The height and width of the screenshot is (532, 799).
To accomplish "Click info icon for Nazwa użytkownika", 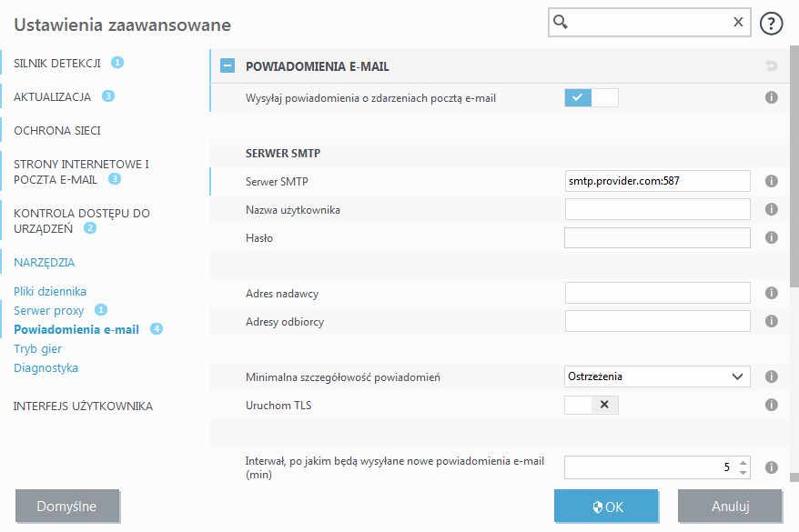I will pyautogui.click(x=772, y=209).
